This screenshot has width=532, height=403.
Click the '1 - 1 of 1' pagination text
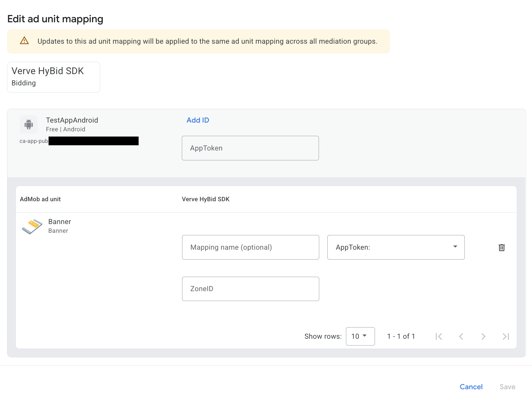click(x=401, y=336)
